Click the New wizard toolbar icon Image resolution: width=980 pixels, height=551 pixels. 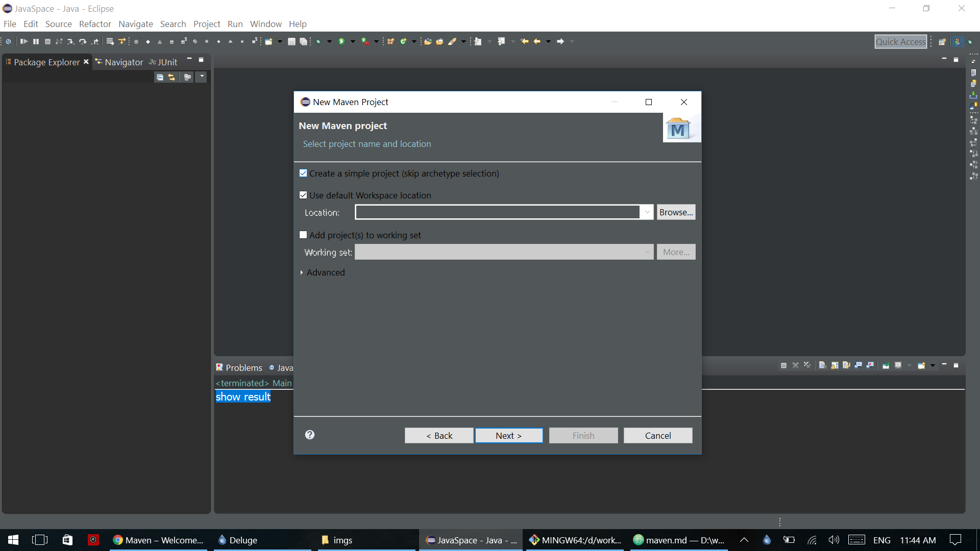coord(269,41)
